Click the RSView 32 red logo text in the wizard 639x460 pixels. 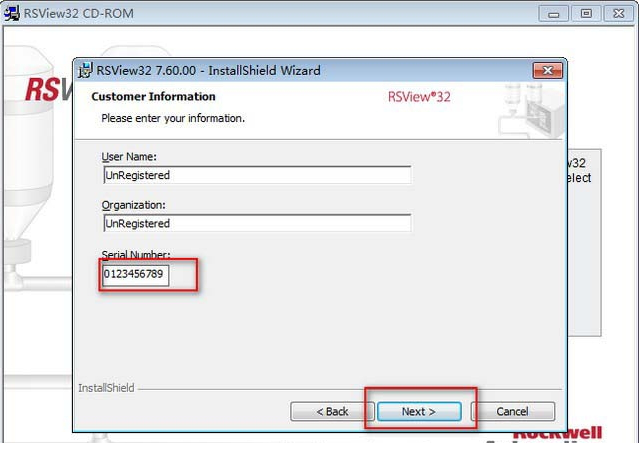click(x=419, y=97)
